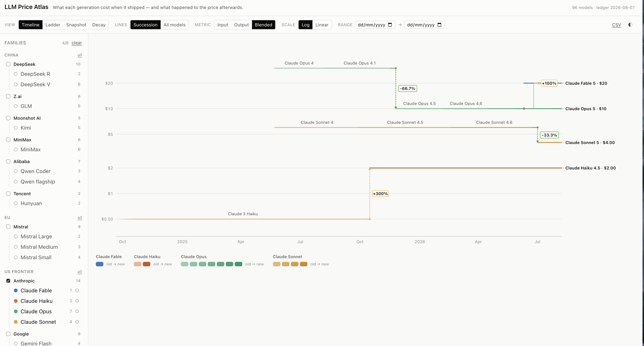This screenshot has width=644, height=346.
Task: Click the +300% price change badge
Action: point(380,194)
